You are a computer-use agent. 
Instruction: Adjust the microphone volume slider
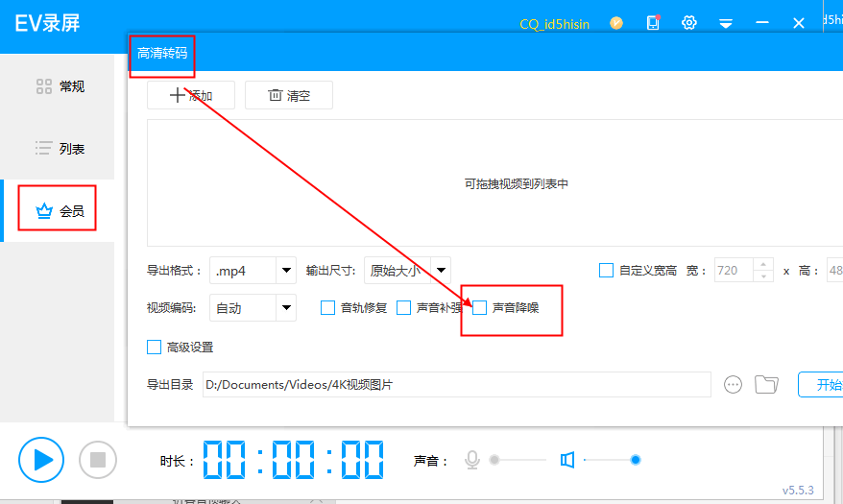point(518,460)
